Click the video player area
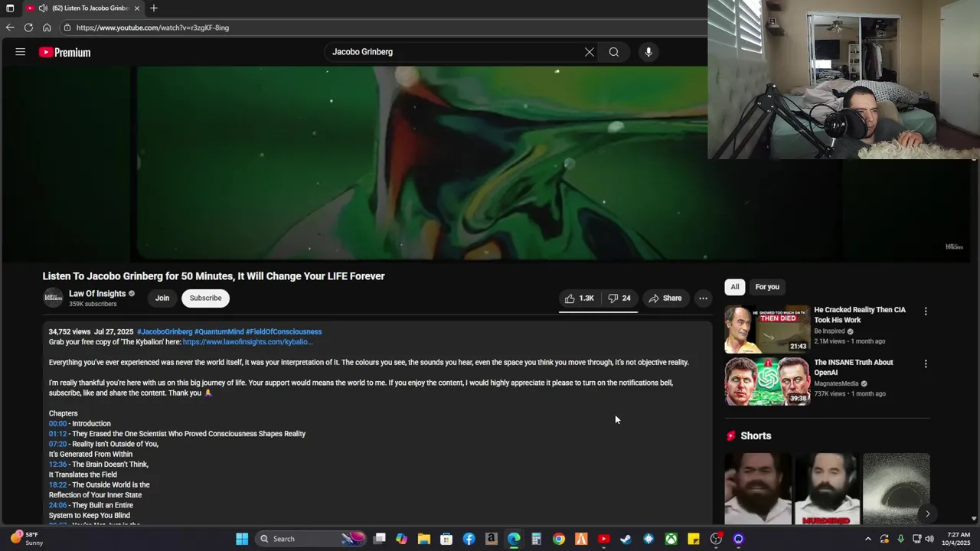The image size is (980, 551). (x=423, y=164)
